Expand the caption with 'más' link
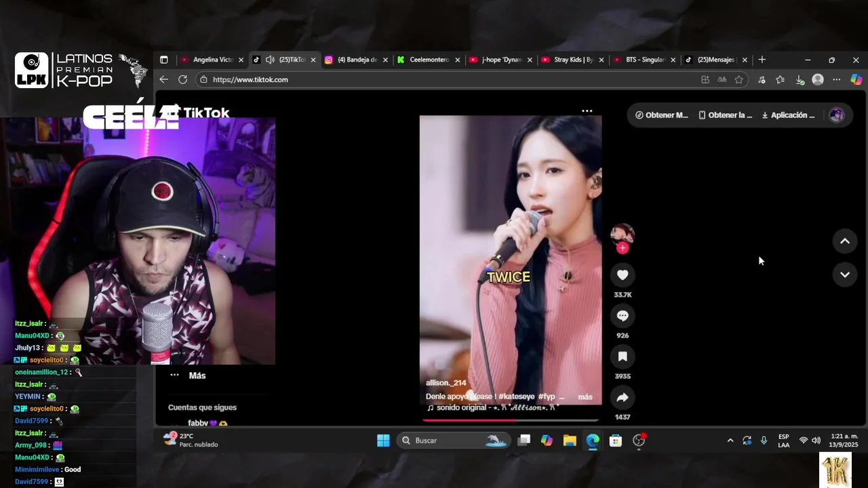 (x=585, y=396)
